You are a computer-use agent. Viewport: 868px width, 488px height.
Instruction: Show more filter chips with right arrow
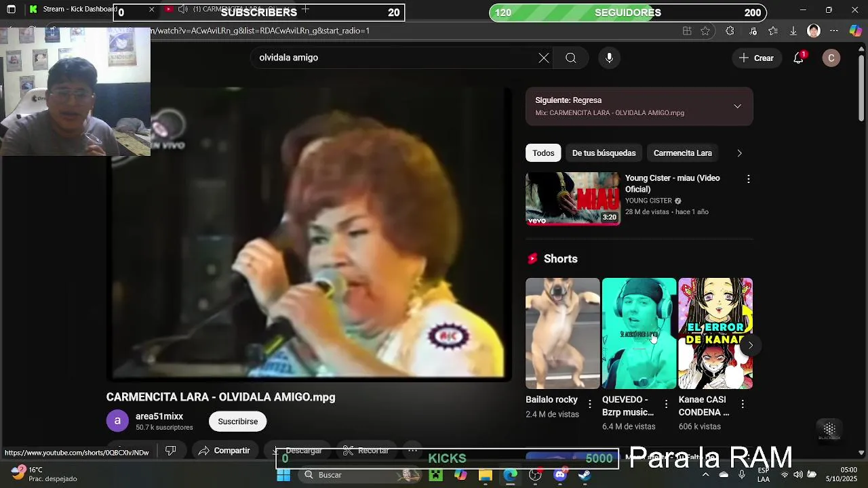[739, 153]
